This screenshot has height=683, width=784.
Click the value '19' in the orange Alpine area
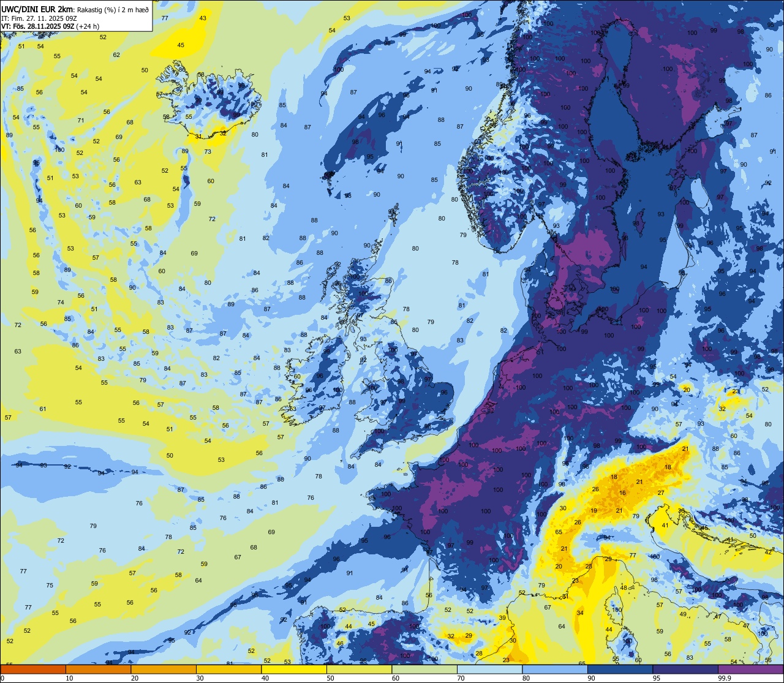click(x=594, y=511)
